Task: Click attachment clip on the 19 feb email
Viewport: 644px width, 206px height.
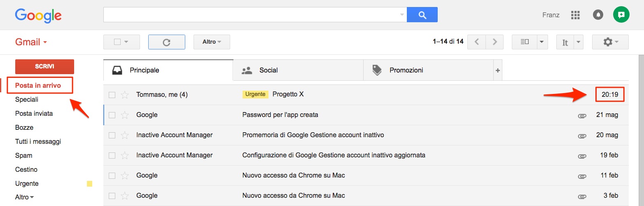Action: tap(582, 156)
